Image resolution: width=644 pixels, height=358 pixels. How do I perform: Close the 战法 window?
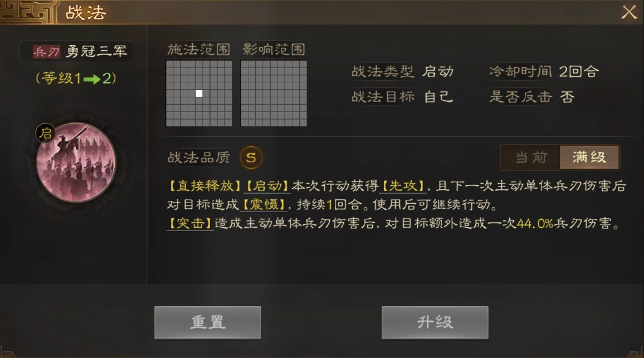(629, 12)
